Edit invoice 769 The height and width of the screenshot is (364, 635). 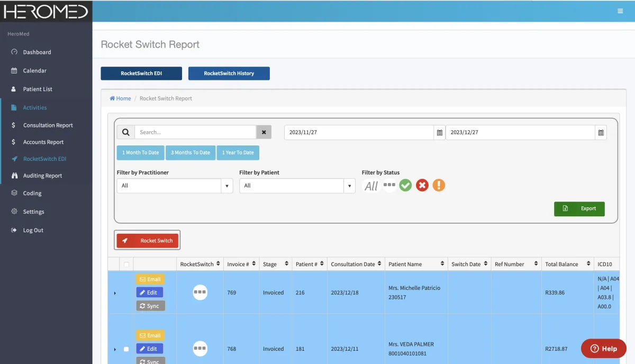[x=149, y=293]
